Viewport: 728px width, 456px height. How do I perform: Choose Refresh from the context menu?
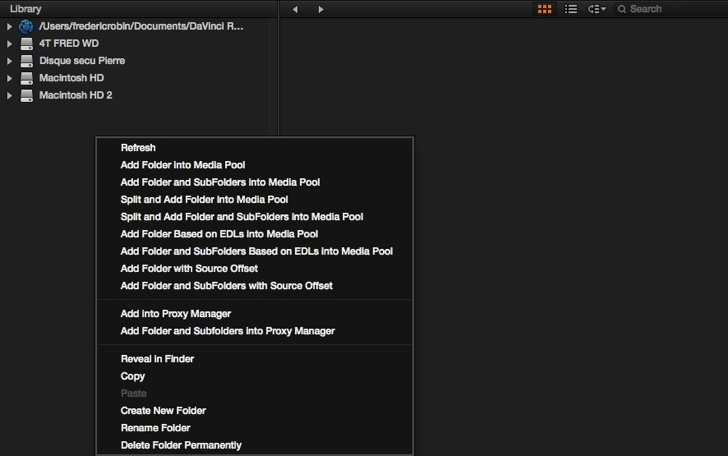(x=138, y=148)
